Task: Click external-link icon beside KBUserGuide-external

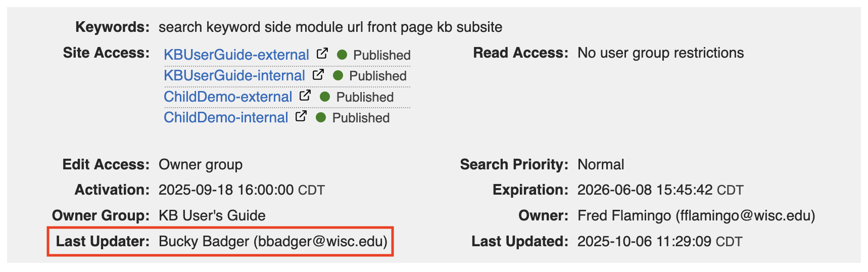Action: coord(322,54)
